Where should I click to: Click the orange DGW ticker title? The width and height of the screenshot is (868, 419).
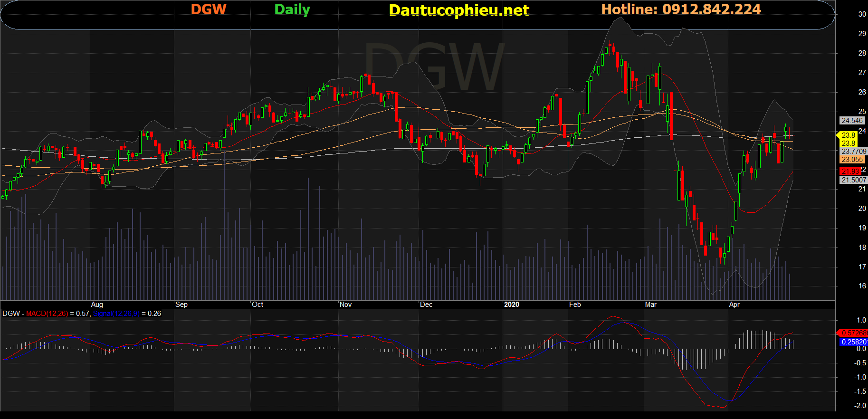tap(209, 10)
